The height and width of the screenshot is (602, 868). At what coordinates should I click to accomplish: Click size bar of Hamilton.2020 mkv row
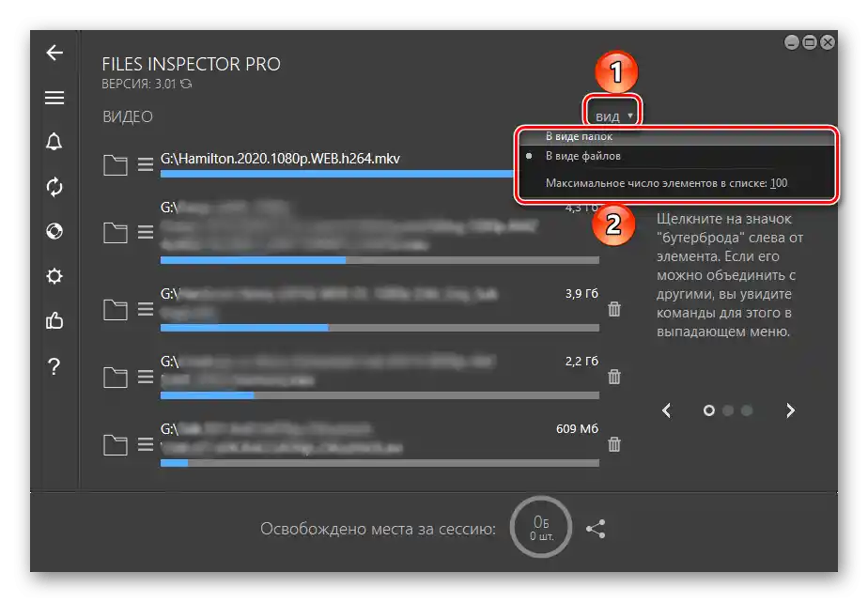[x=337, y=174]
